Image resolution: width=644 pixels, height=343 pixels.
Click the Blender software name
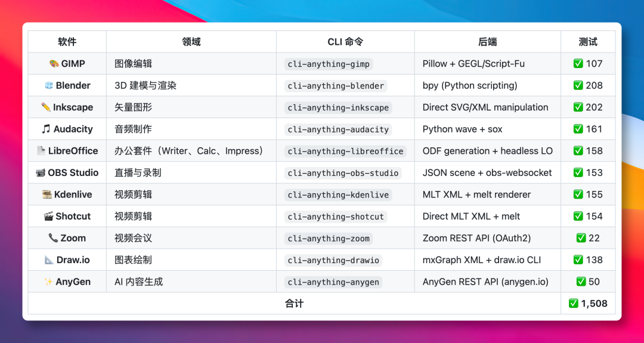tap(73, 85)
